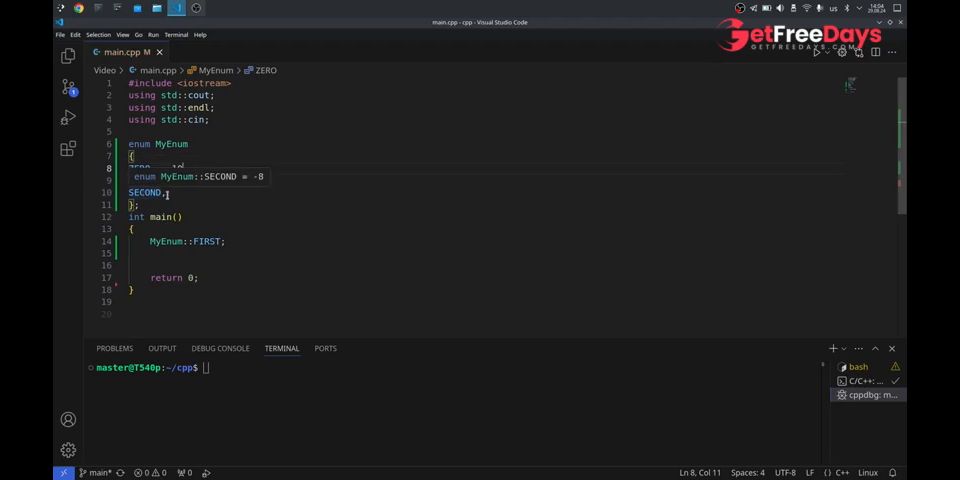Open the Selection menu
960x480 pixels.
tap(98, 35)
